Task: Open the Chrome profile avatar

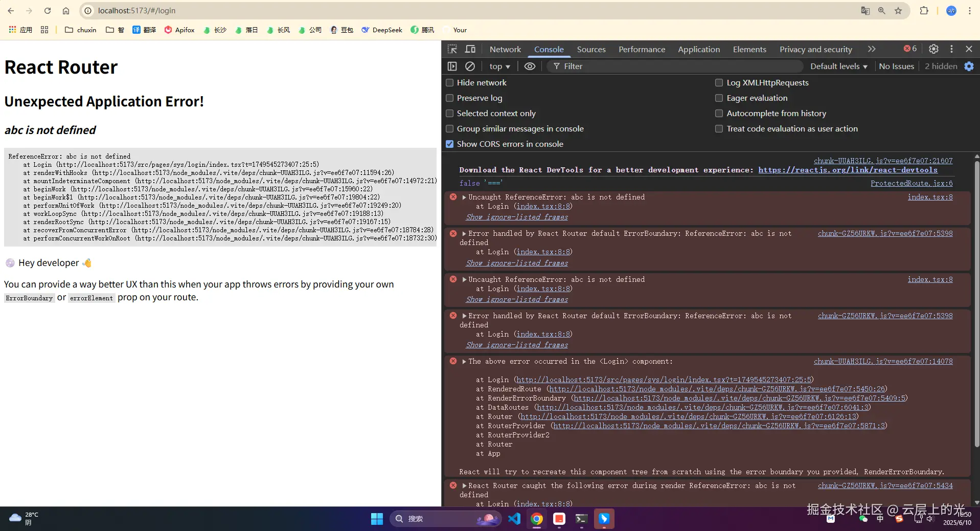Action: tap(951, 11)
